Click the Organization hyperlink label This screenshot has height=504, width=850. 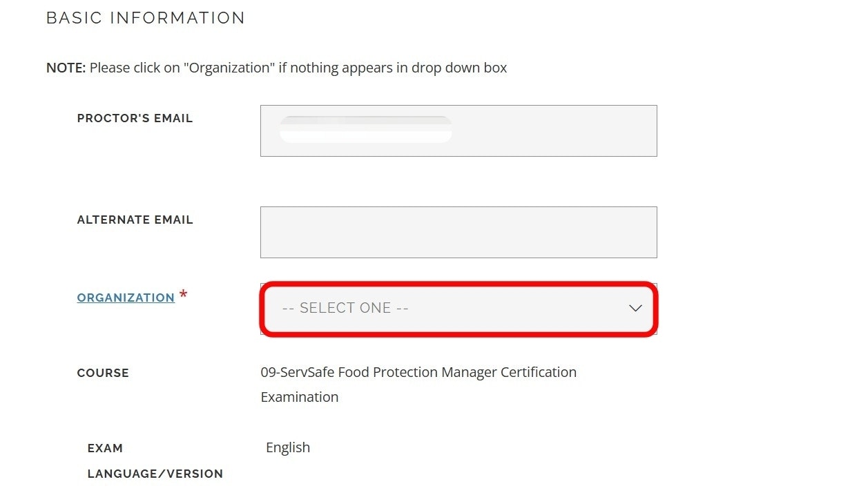coord(126,298)
